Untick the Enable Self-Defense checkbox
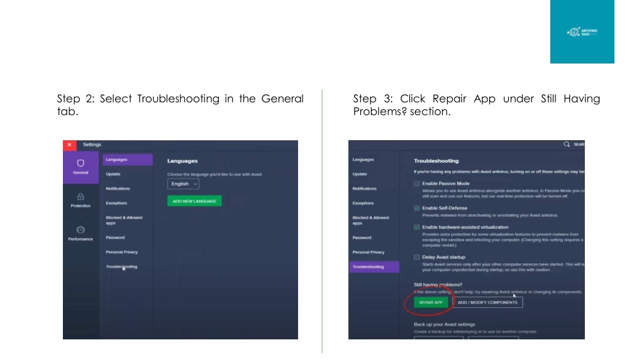 (417, 208)
